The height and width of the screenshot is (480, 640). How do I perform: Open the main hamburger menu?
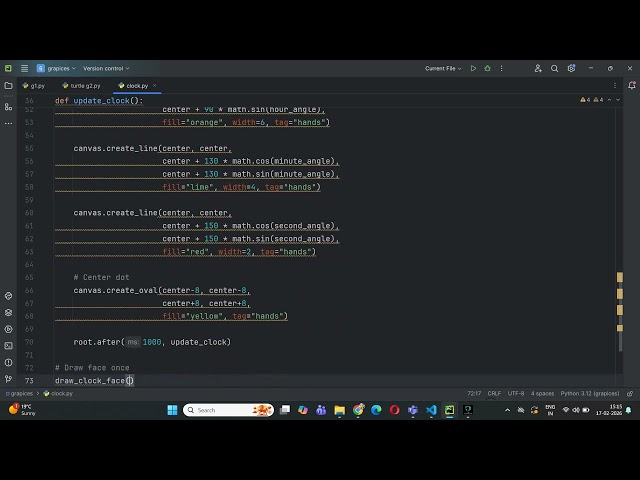coord(24,69)
